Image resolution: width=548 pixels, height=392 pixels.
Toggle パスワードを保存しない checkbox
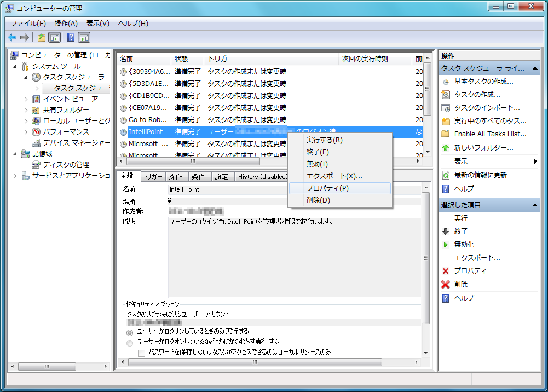[142, 353]
